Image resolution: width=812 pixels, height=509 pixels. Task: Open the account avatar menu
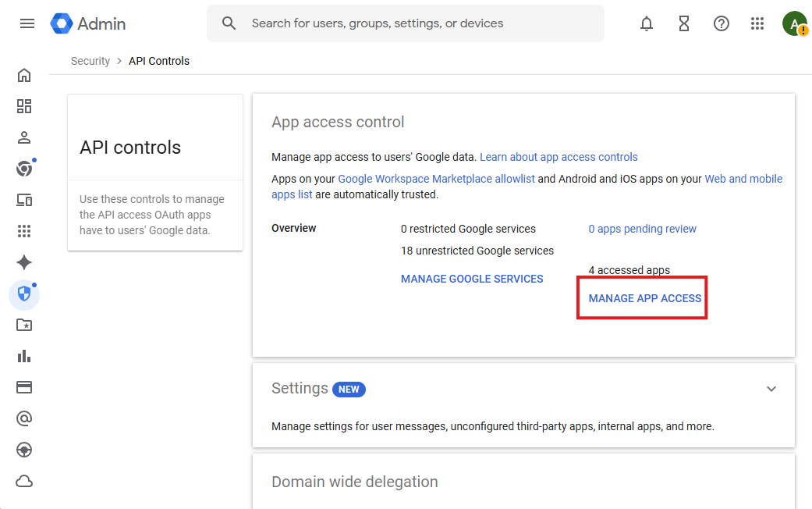click(794, 23)
